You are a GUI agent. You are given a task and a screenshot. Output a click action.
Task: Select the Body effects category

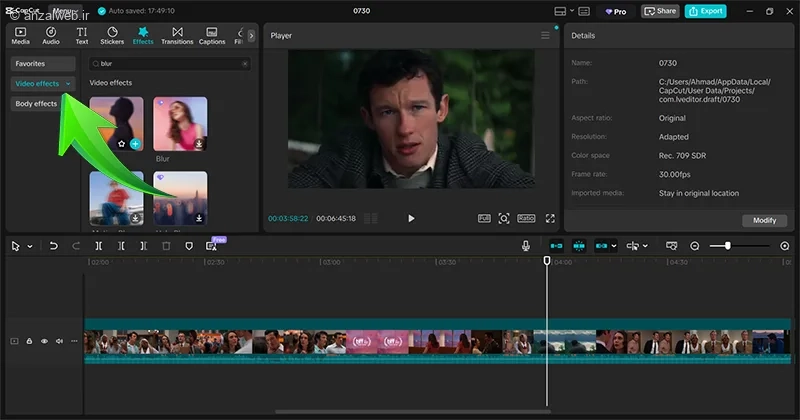coord(36,104)
